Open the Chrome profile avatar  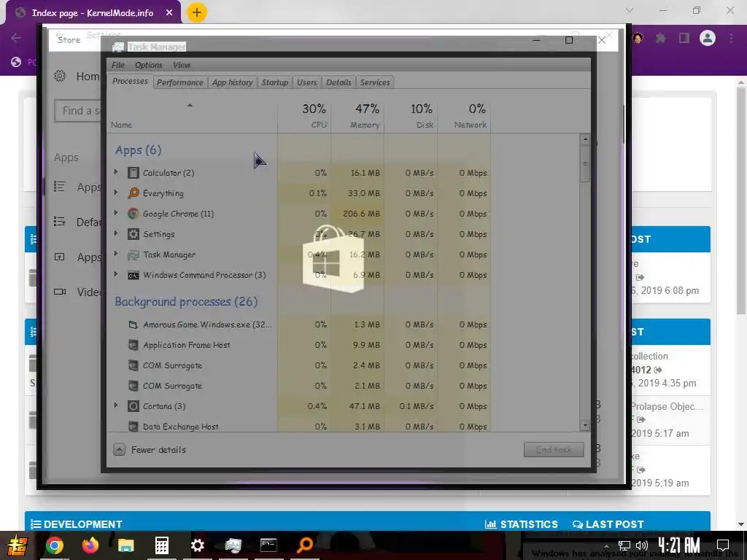(x=708, y=38)
